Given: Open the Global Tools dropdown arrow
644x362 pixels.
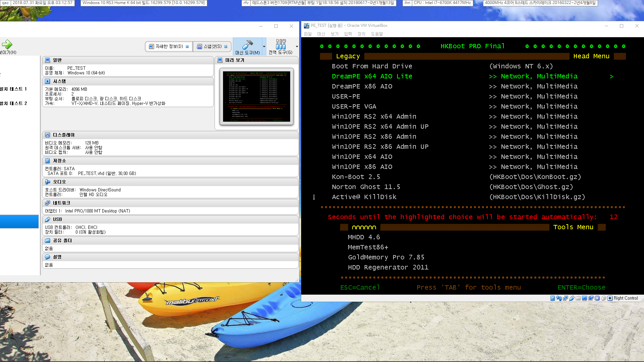Looking at the screenshot, I should tap(297, 47).
